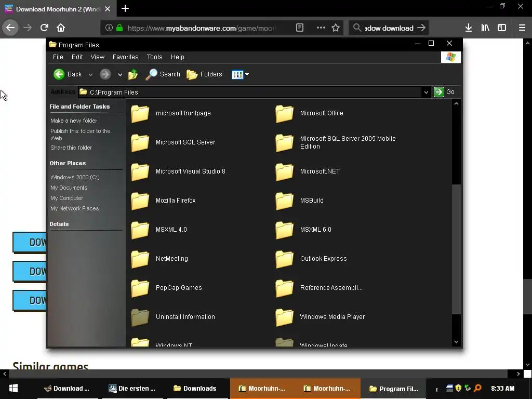This screenshot has height=399, width=532.
Task: Switch to Download taskbar item for Firefox
Action: tap(67, 389)
